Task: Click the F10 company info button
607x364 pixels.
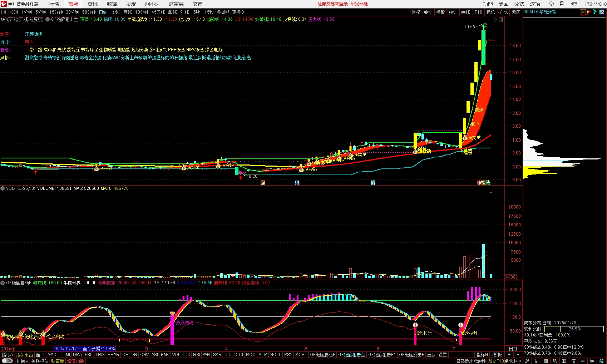Action: click(x=478, y=12)
